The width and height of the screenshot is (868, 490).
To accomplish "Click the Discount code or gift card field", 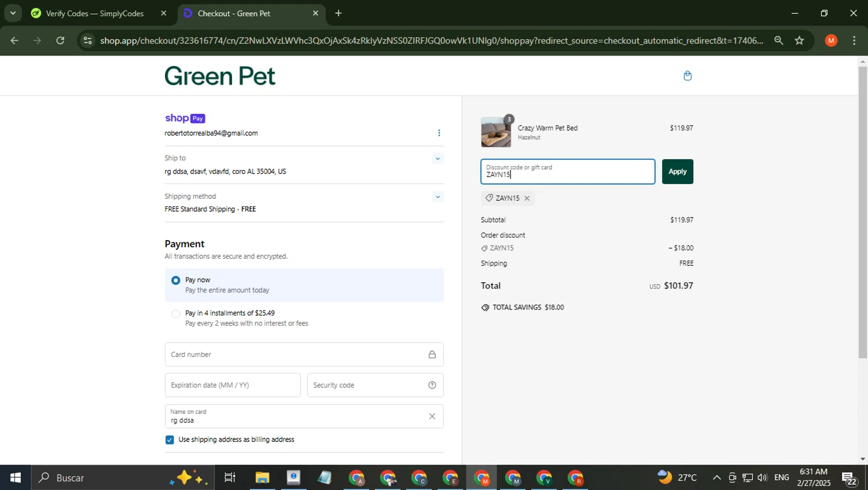I will pos(568,172).
